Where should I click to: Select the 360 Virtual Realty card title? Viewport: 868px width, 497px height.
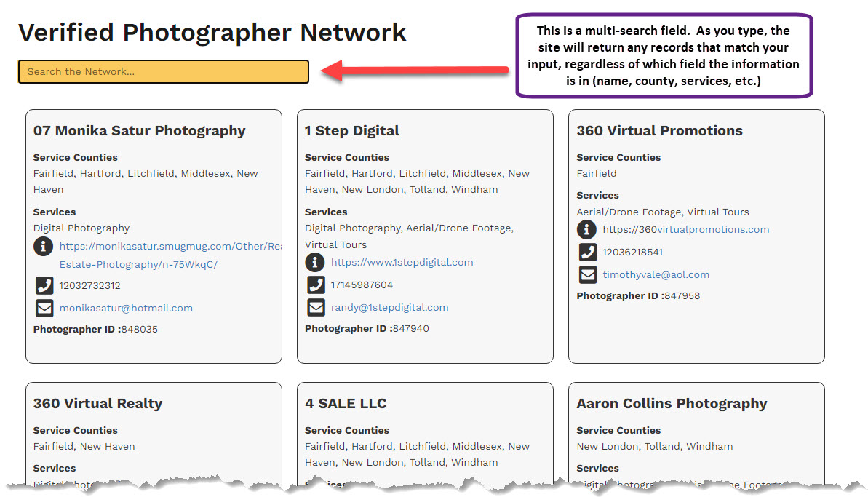point(97,404)
